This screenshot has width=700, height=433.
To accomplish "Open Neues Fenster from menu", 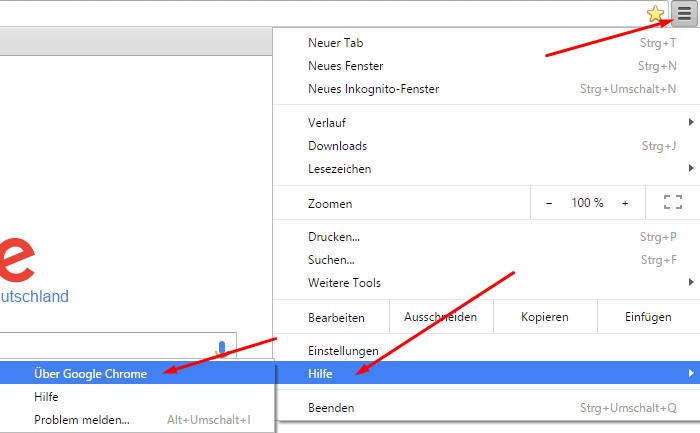I will pyautogui.click(x=487, y=66).
